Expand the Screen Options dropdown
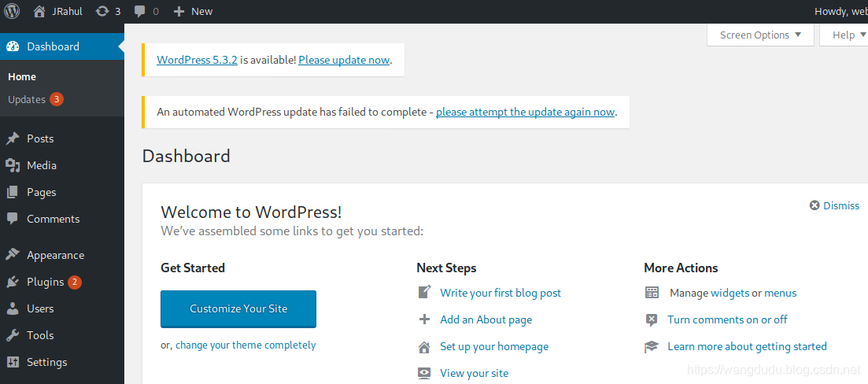This screenshot has height=384, width=868. [x=761, y=35]
